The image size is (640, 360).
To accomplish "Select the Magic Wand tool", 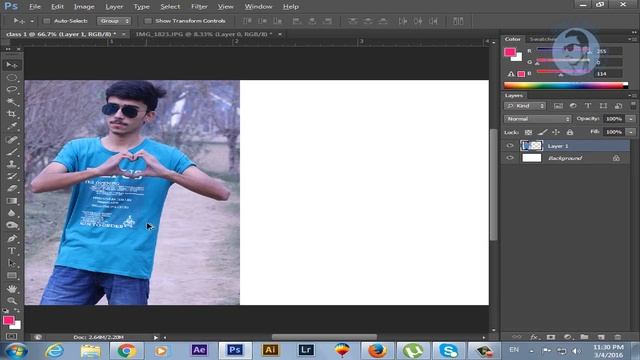I will [x=11, y=102].
